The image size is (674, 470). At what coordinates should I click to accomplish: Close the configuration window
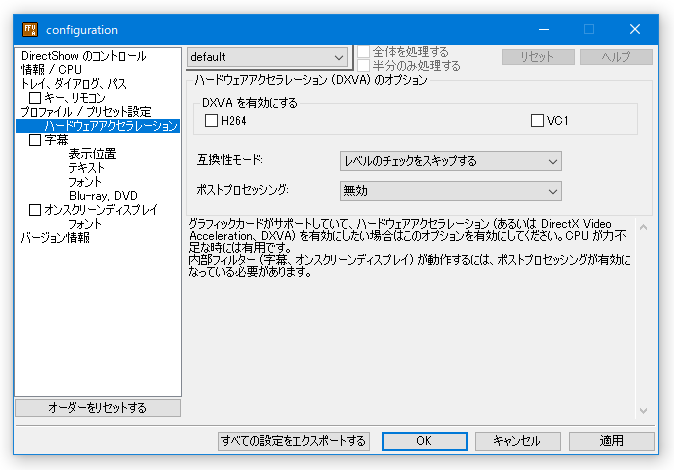(635, 30)
